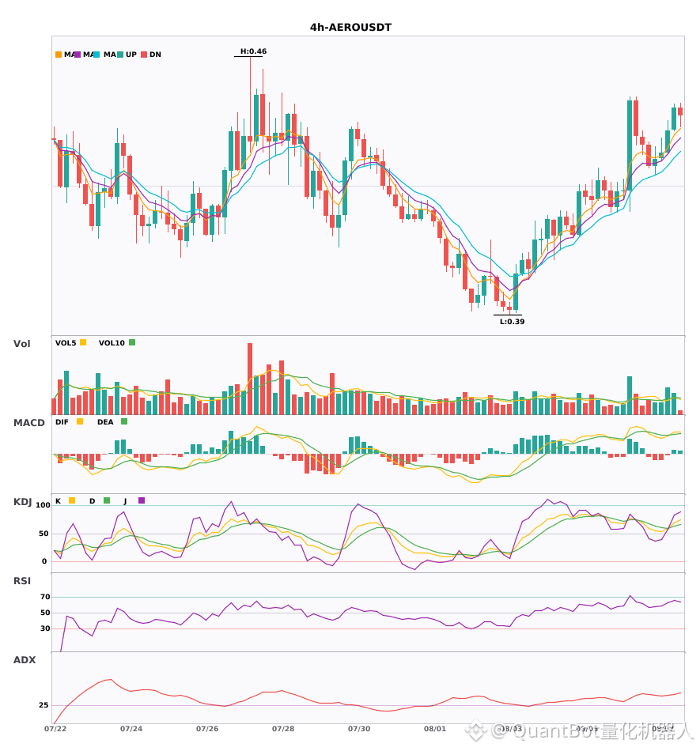Click the tallest red volume bar
This screenshot has height=751, width=700.
(x=250, y=379)
